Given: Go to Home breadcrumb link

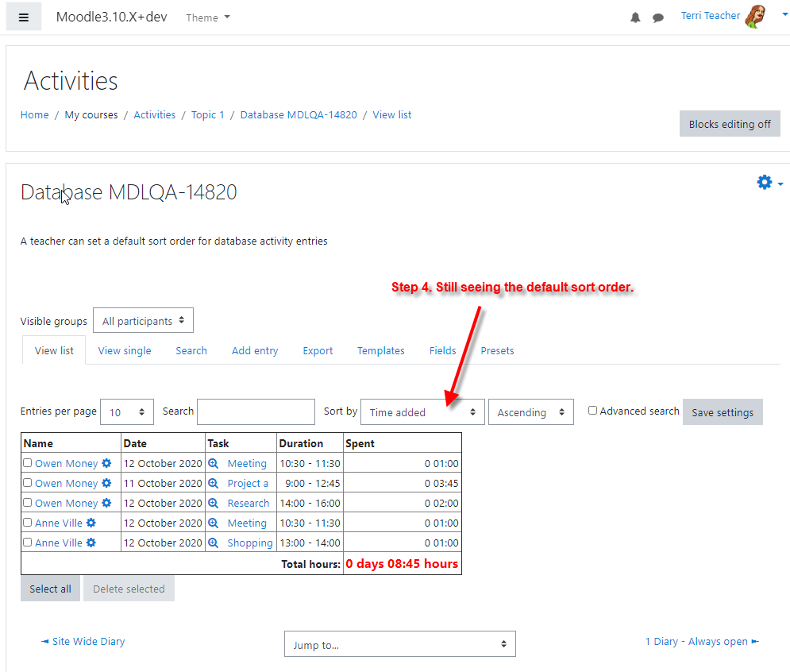Looking at the screenshot, I should pos(34,114).
